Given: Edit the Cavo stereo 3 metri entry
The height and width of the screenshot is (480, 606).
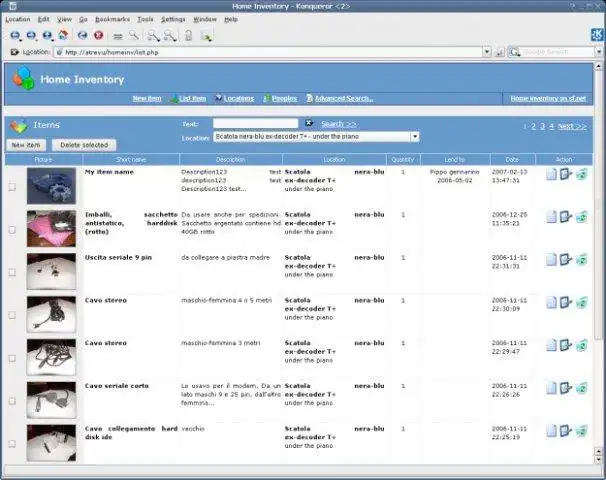Looking at the screenshot, I should 566,346.
